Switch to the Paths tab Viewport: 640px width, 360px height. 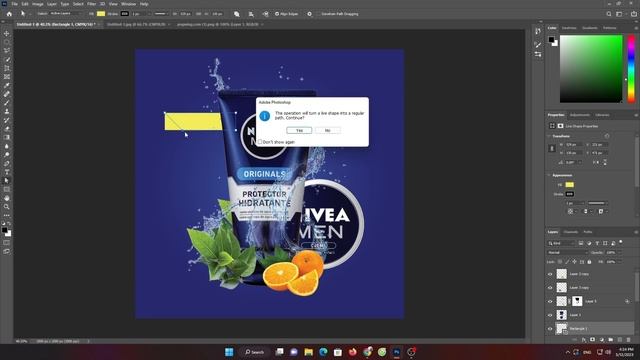588,232
